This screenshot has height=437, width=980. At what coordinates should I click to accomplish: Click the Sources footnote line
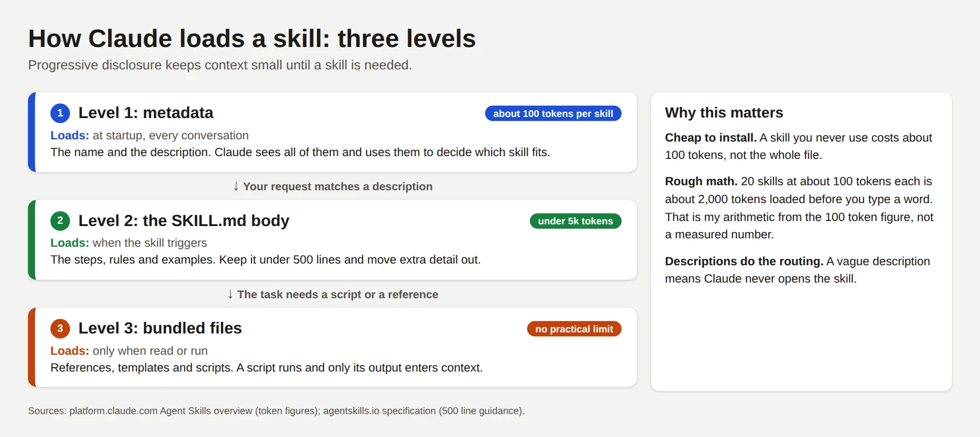pos(276,411)
